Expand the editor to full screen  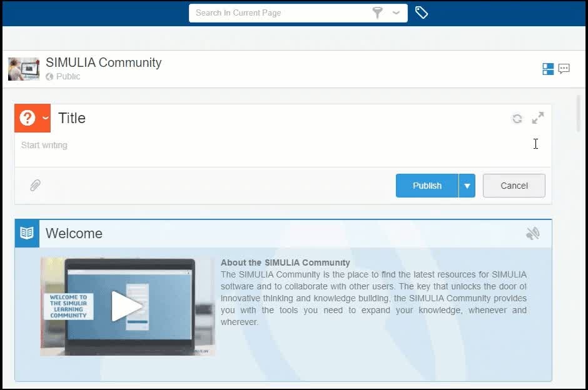click(538, 118)
